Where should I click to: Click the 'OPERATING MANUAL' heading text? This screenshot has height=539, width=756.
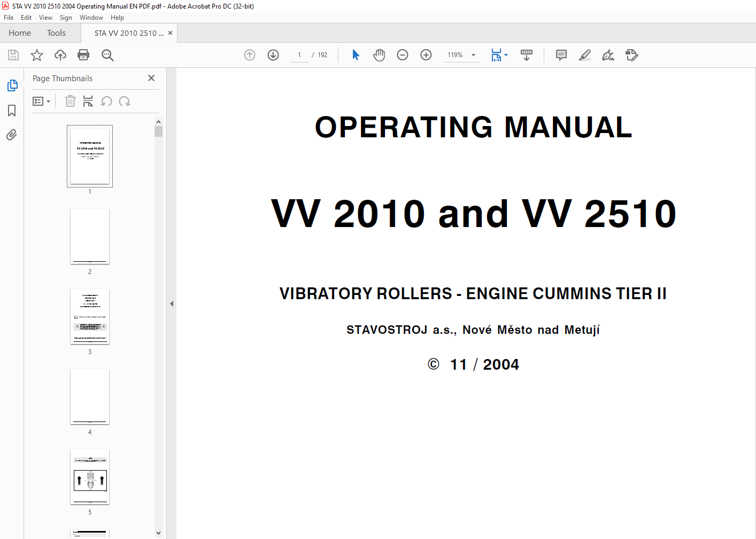[474, 127]
